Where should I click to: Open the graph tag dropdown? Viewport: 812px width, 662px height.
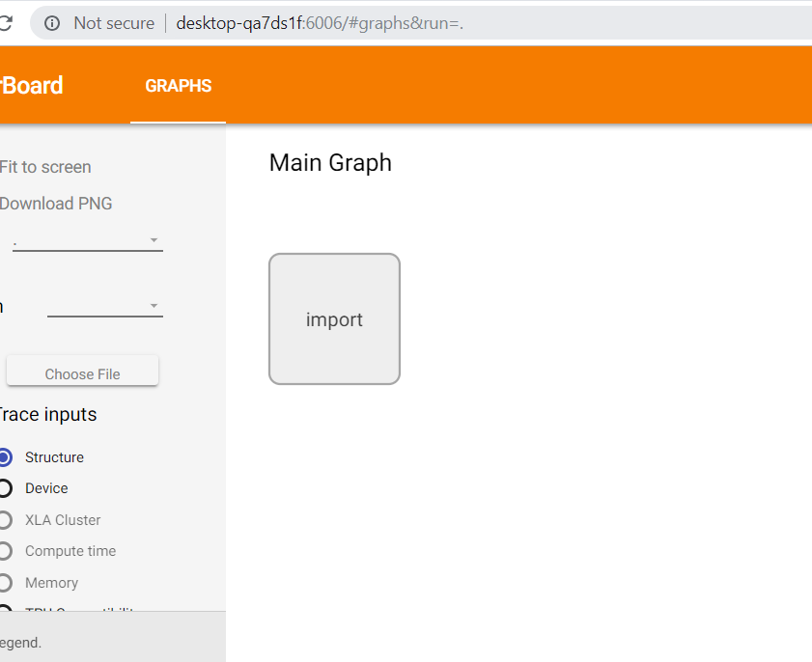click(104, 306)
